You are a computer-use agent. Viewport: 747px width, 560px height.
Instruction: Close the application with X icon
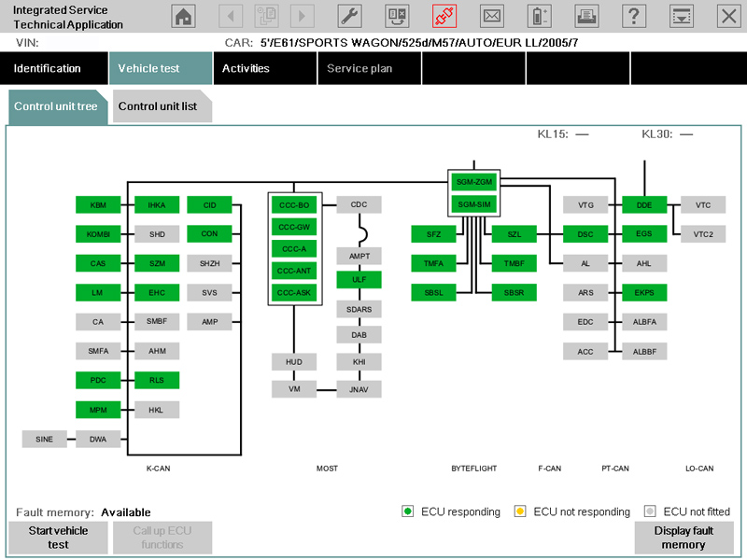point(729,16)
